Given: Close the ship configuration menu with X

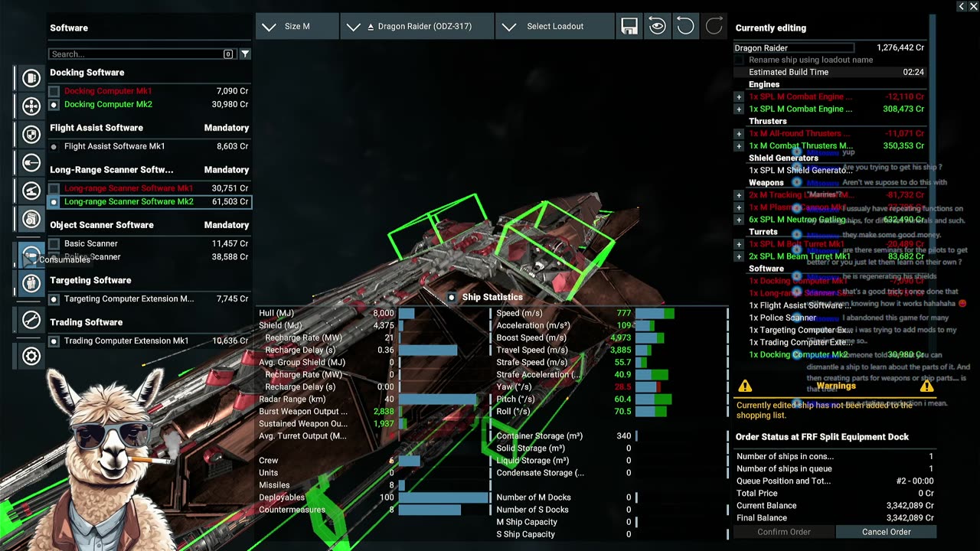Looking at the screenshot, I should coord(973,6).
